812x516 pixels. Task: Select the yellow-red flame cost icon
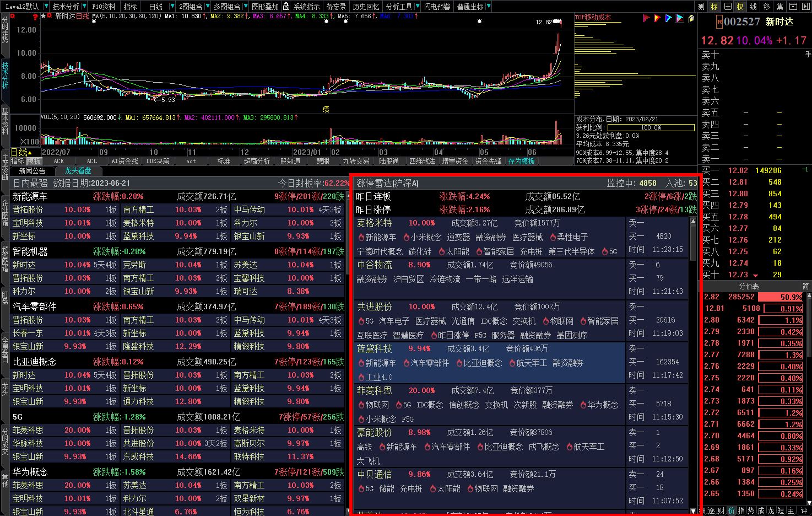tap(657, 18)
